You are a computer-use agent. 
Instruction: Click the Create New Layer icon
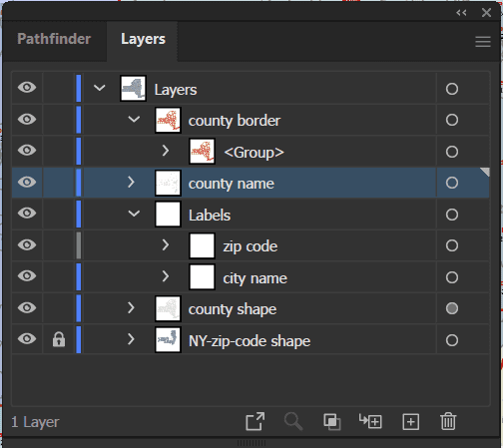(411, 422)
